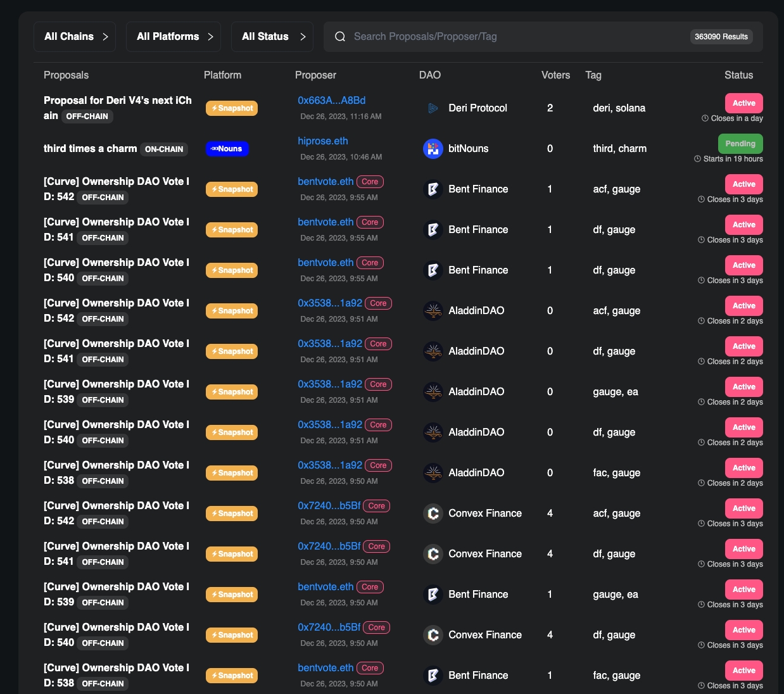This screenshot has width=784, height=694.
Task: Click the Nouns platform badge
Action: tap(227, 149)
